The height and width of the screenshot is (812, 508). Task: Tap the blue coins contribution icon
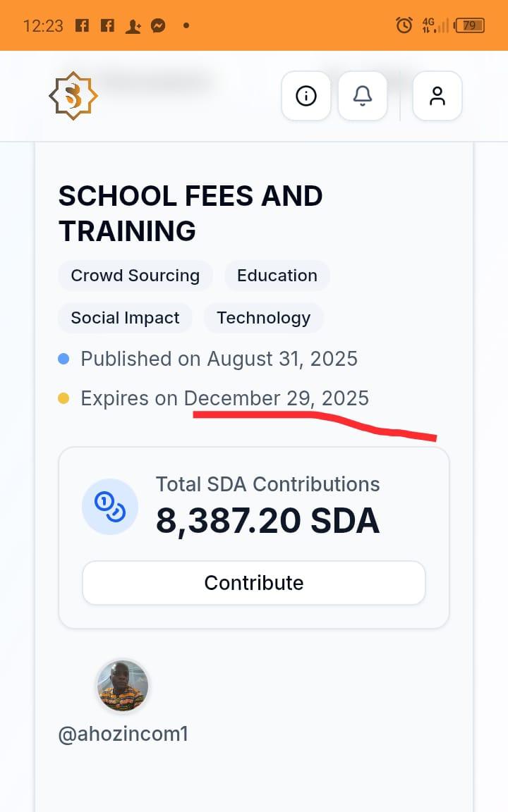coord(110,506)
